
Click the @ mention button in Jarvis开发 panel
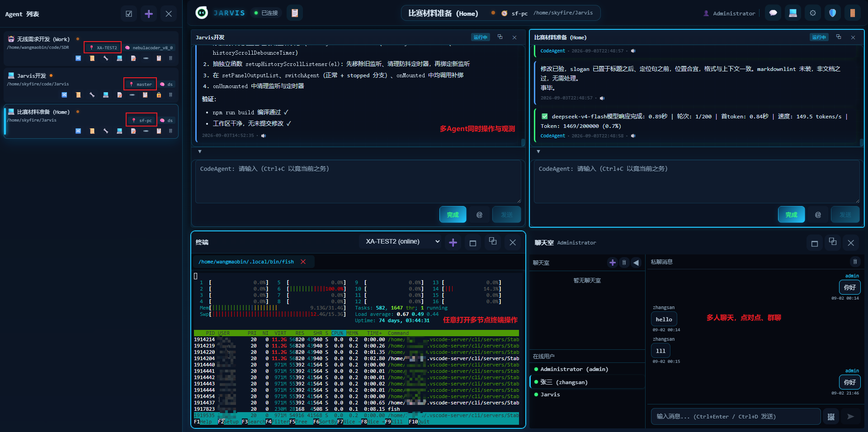click(x=479, y=215)
